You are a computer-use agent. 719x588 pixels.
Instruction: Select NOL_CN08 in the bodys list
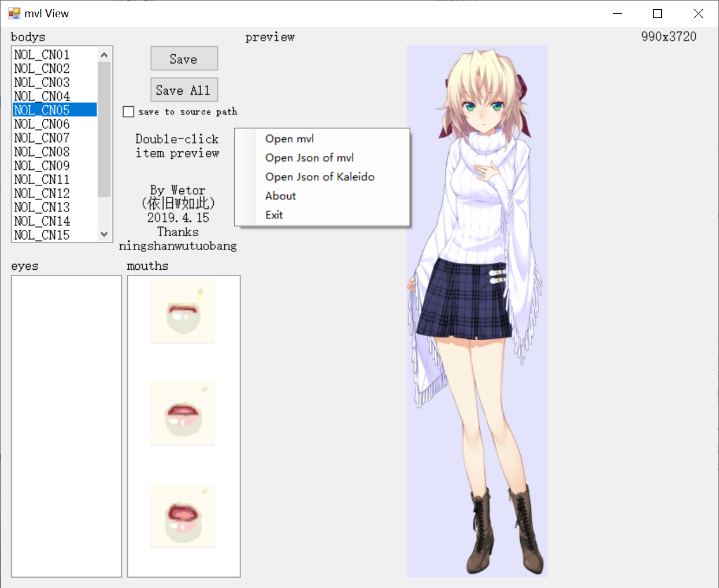[x=55, y=151]
